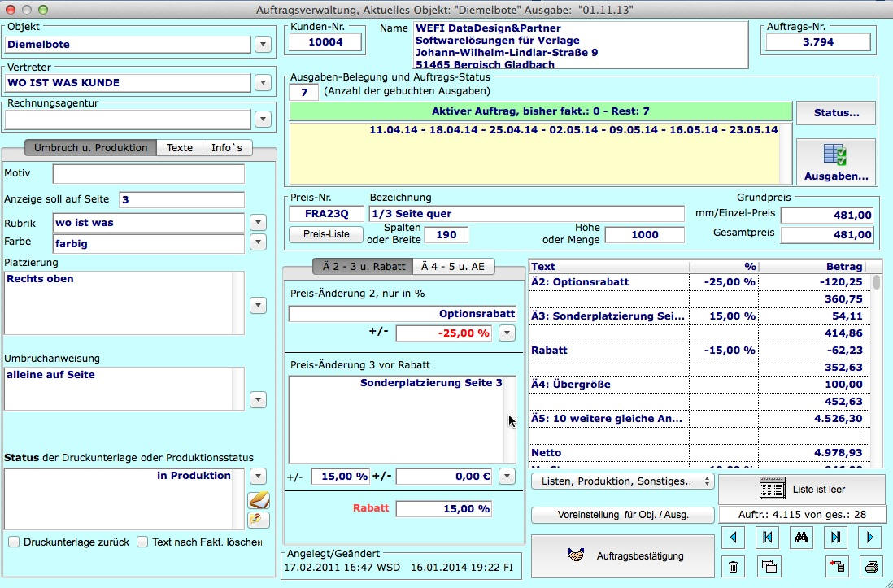
Task: Jump to the first record icon
Action: point(767,538)
